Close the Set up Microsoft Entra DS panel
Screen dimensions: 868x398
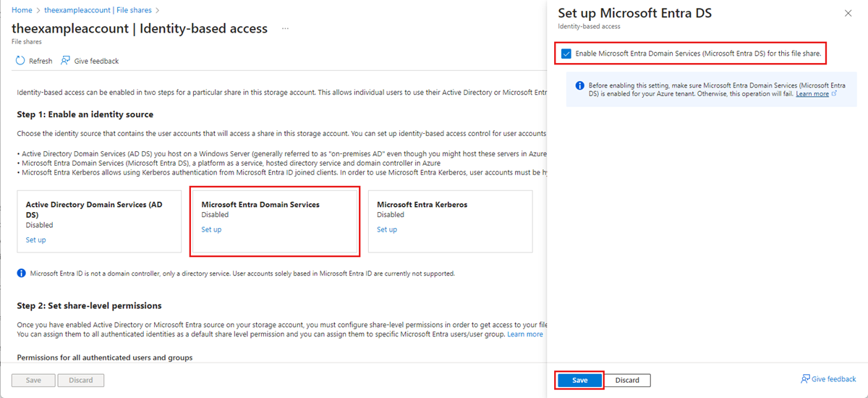848,13
